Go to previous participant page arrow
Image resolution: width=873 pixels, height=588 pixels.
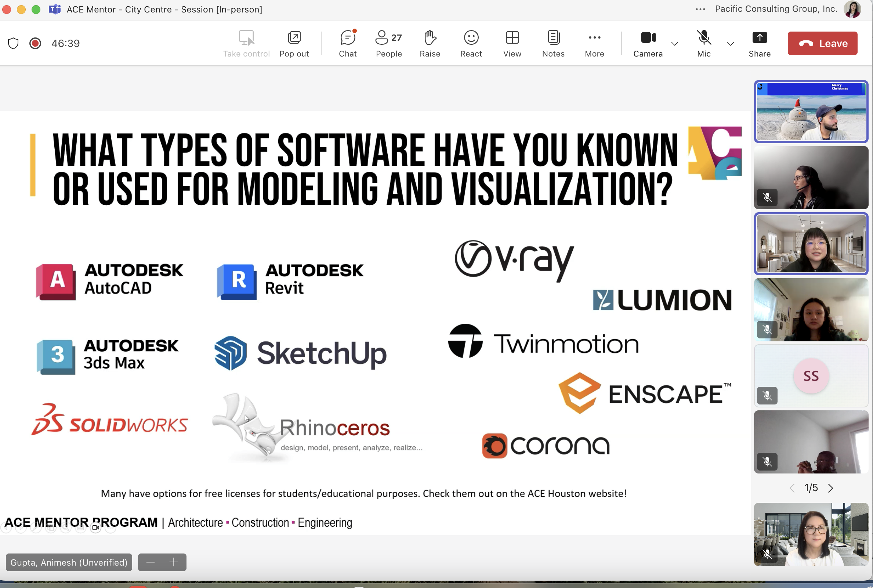point(792,488)
